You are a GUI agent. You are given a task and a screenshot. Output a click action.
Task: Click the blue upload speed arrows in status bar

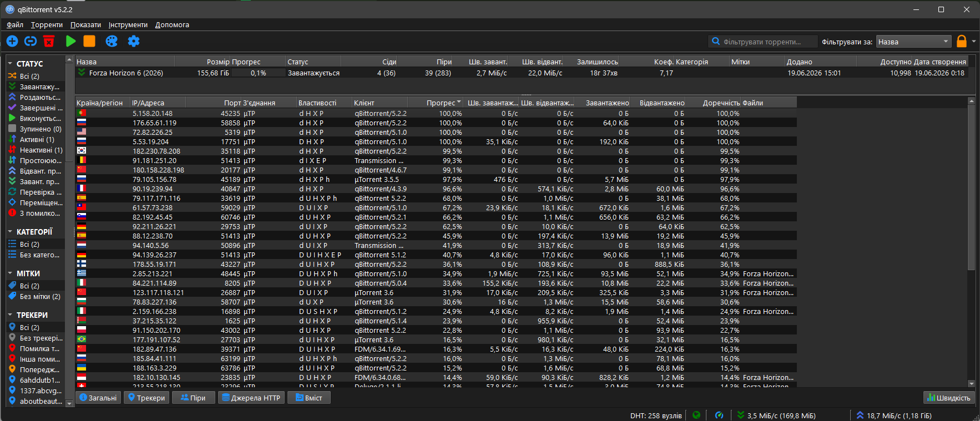coord(860,415)
